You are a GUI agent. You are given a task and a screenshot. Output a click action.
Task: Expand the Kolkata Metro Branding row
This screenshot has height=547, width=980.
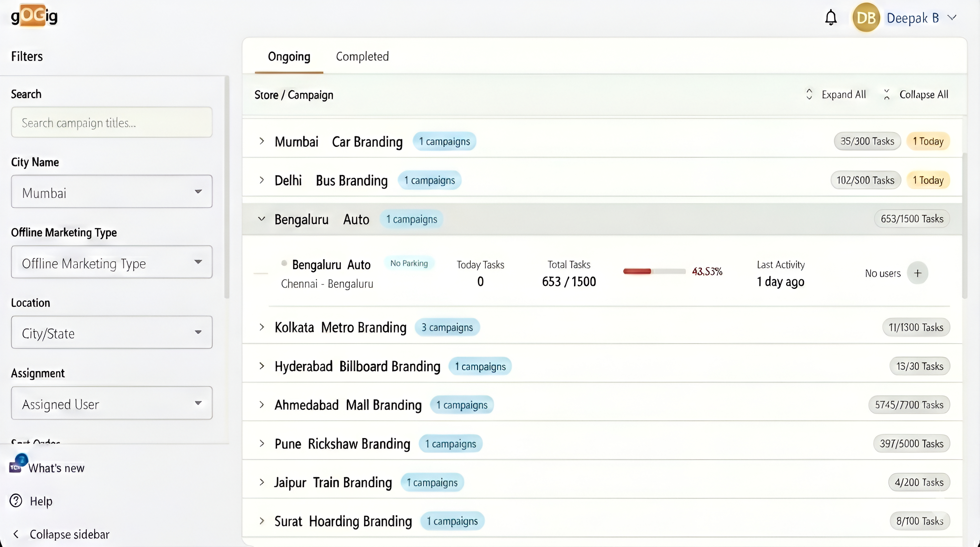(262, 327)
